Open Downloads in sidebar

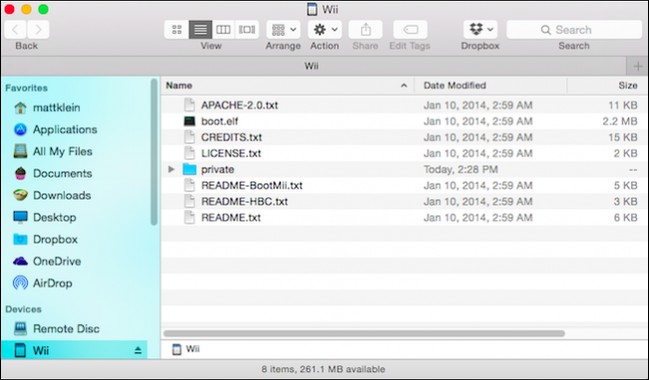point(52,195)
